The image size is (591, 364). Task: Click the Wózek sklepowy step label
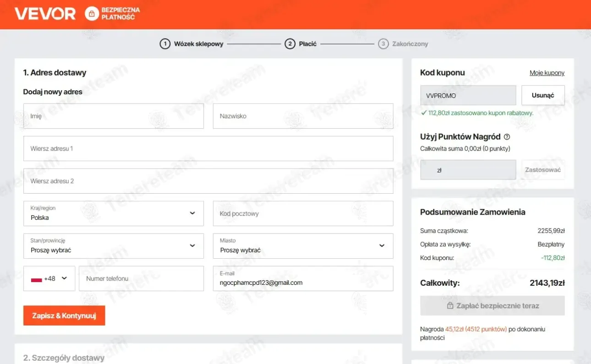(x=199, y=44)
